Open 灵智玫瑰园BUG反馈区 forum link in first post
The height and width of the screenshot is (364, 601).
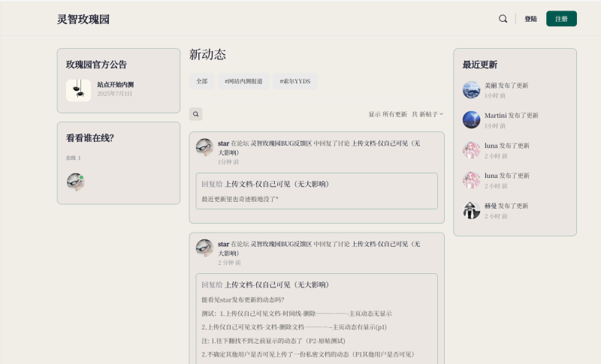[281, 143]
